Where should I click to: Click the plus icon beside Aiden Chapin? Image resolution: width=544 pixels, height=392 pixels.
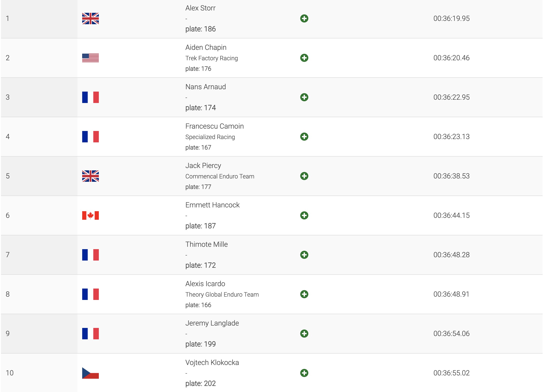pyautogui.click(x=304, y=58)
